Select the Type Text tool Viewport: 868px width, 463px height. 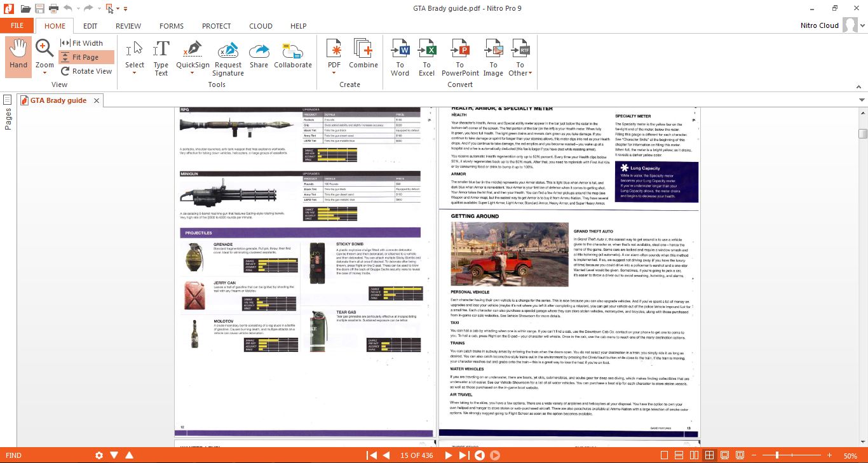(x=161, y=58)
